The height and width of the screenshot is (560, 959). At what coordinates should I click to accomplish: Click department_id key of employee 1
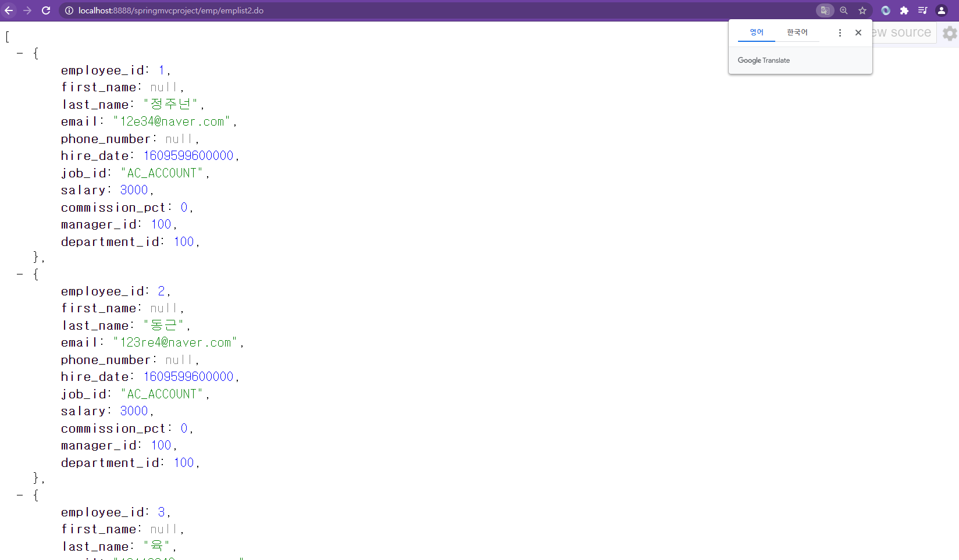[110, 242]
